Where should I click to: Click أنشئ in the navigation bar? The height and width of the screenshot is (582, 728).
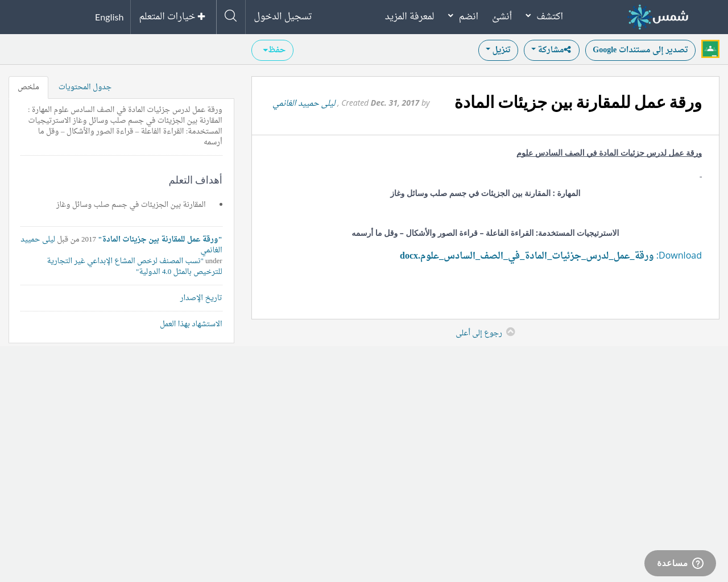coord(502,16)
